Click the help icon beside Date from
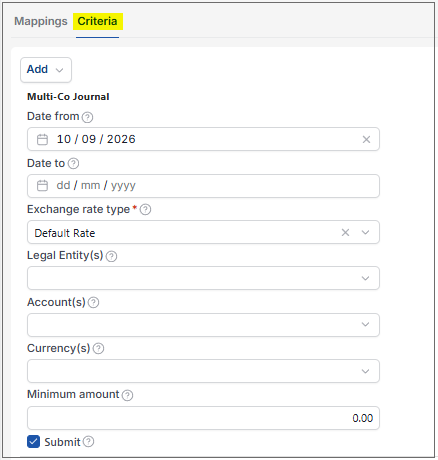 (87, 117)
